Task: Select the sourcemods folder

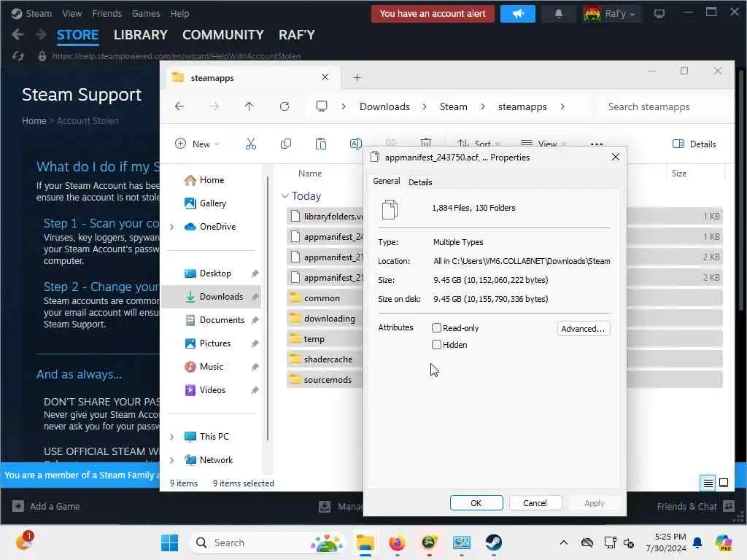Action: pyautogui.click(x=328, y=380)
